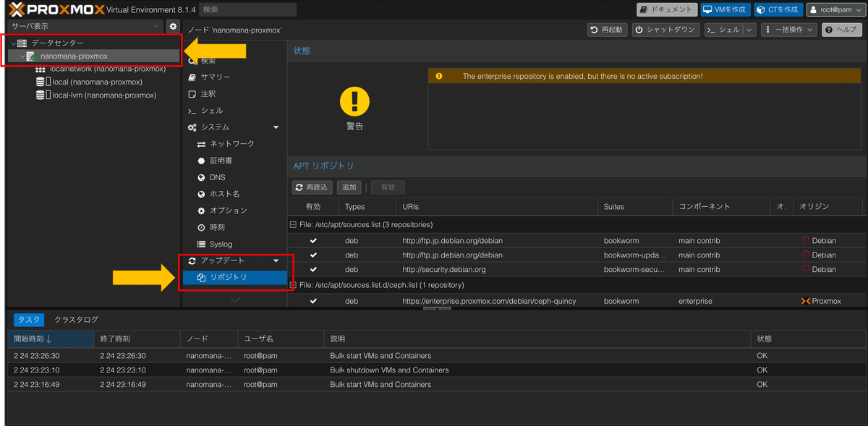Open シェル in the node side menu
Viewport: 868px width, 426px height.
[x=212, y=111]
